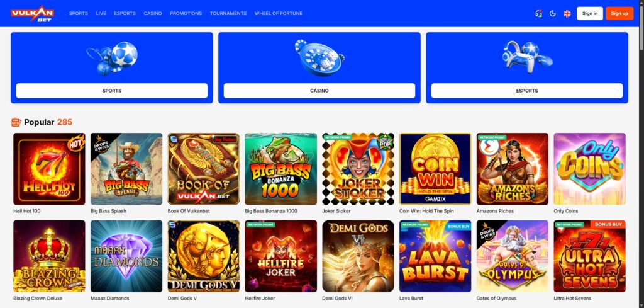The image size is (644, 308).
Task: Launch Joker Stoker slot thumbnail
Action: [358, 169]
